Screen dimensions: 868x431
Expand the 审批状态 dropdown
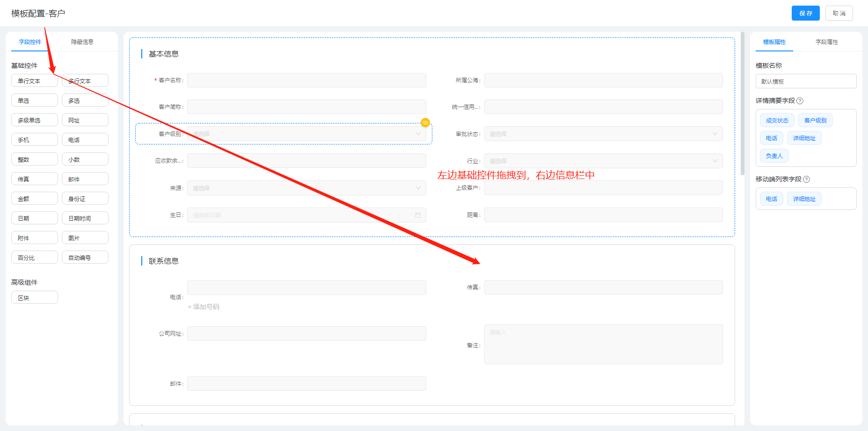(x=603, y=134)
